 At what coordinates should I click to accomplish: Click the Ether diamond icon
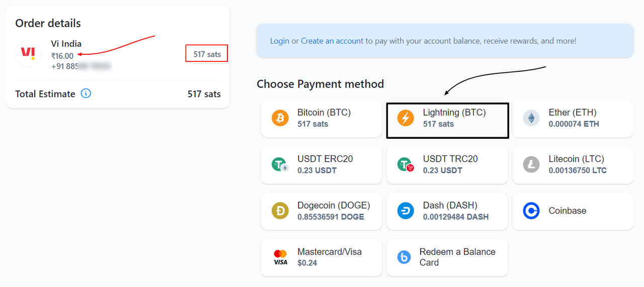[x=531, y=118]
